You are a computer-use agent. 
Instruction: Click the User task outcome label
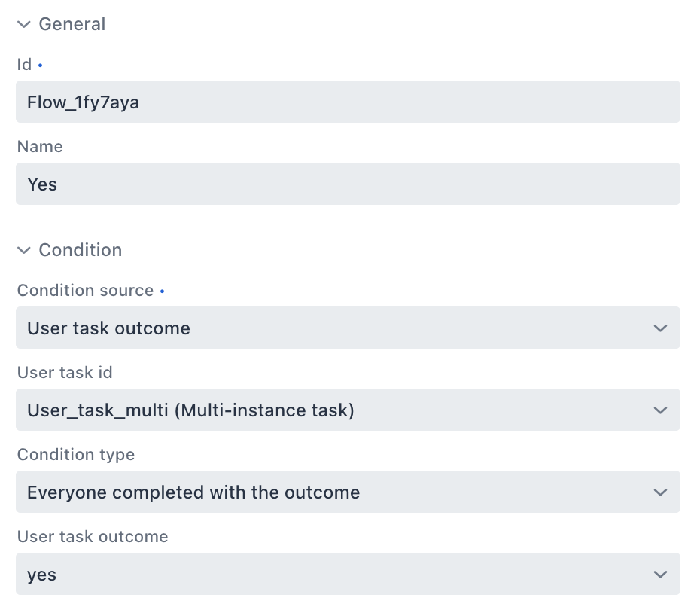[93, 537]
